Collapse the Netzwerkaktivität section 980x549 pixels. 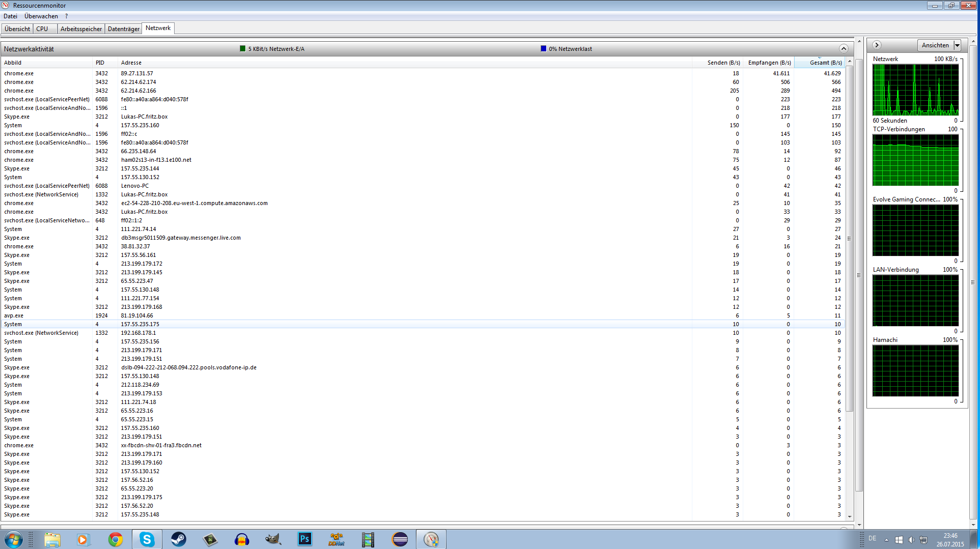tap(844, 49)
